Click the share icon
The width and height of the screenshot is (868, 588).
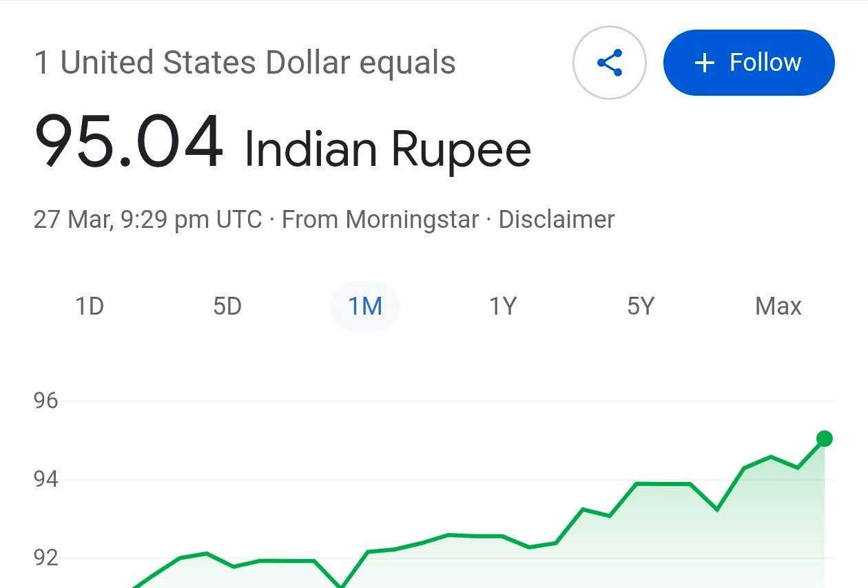609,63
